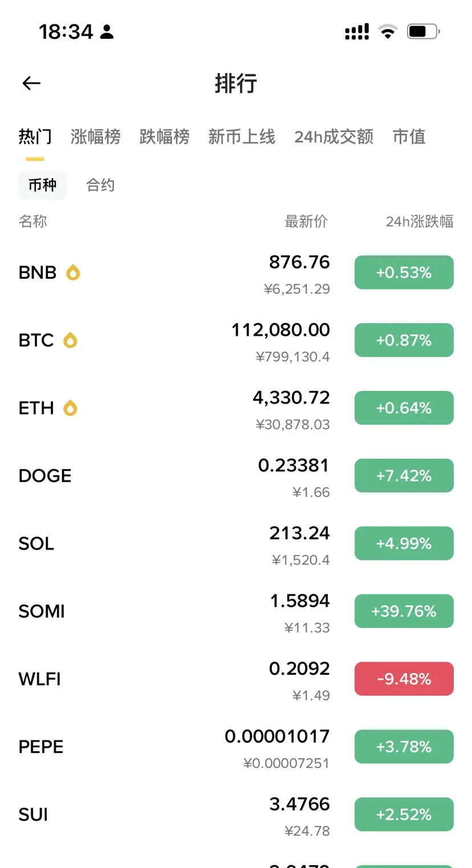Sort by 最新价 column header
The width and height of the screenshot is (472, 868).
click(x=306, y=221)
